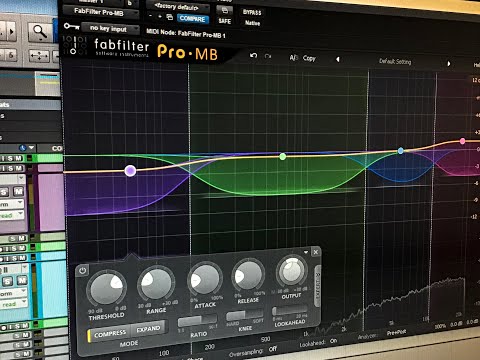Click the key input icon
The height and width of the screenshot is (360, 480).
(x=71, y=26)
